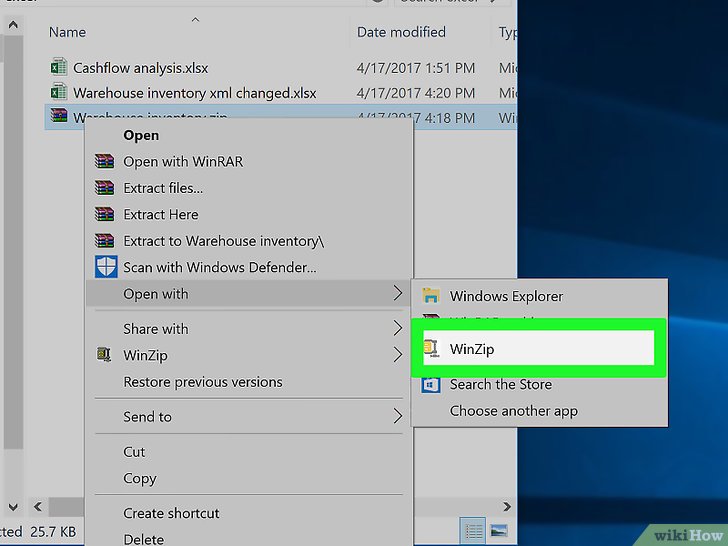Expand the Open with submenu arrow

(x=397, y=293)
